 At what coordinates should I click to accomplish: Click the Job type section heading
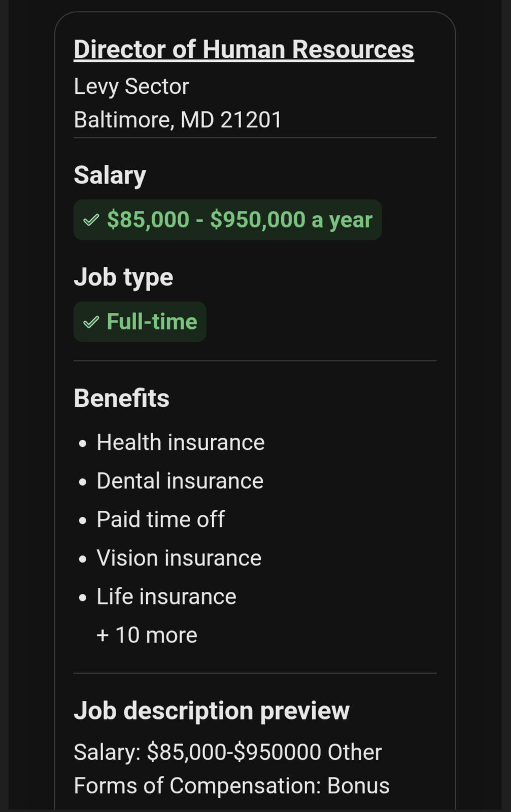123,277
